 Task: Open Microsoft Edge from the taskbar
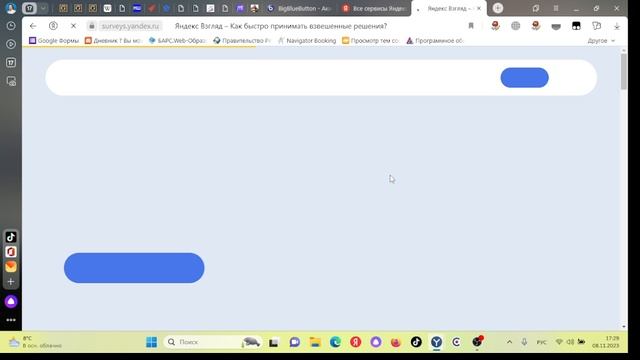335,342
